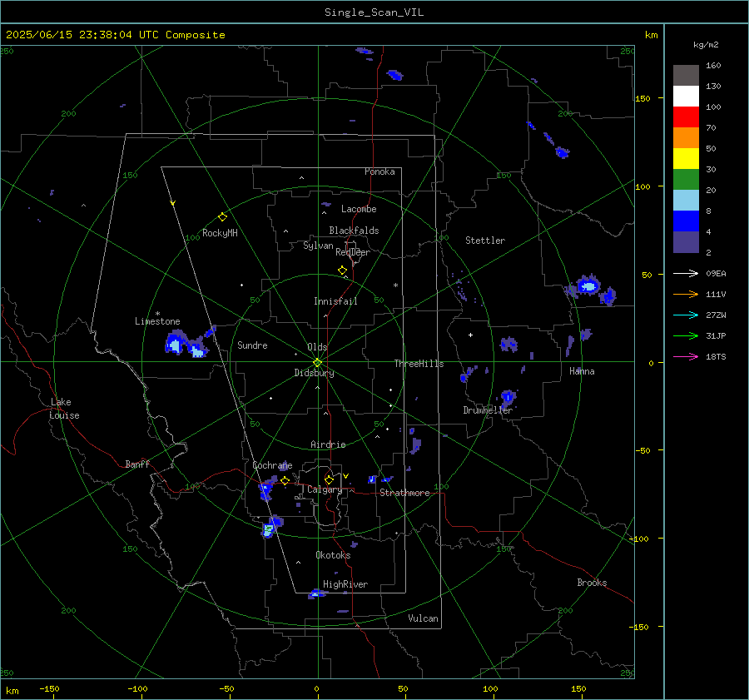This screenshot has height=700, width=749.
Task: Click the 2025/06/15 23:38:04 UTC timestamp
Action: click(116, 34)
